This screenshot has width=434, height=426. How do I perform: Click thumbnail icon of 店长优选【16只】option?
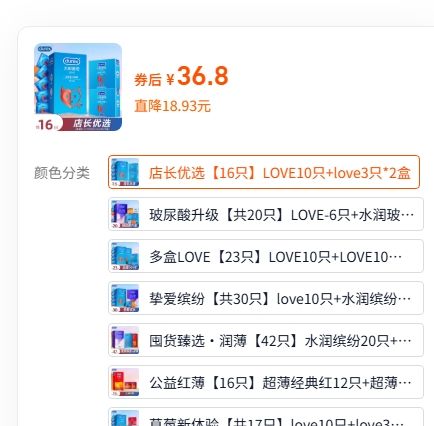click(125, 172)
